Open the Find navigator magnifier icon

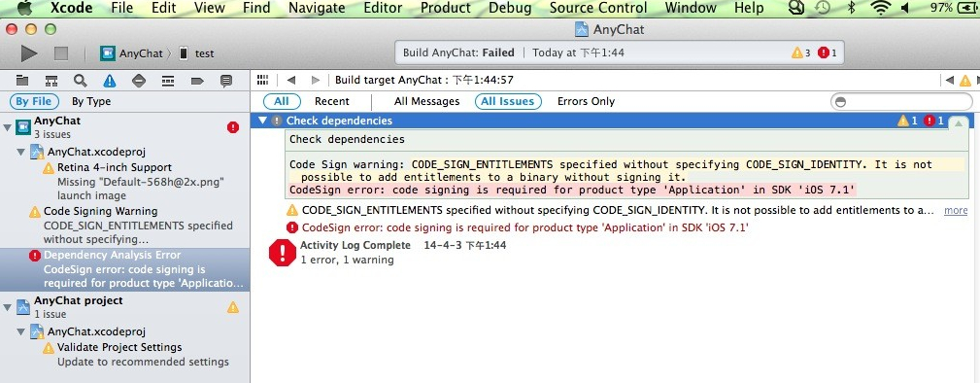point(80,80)
